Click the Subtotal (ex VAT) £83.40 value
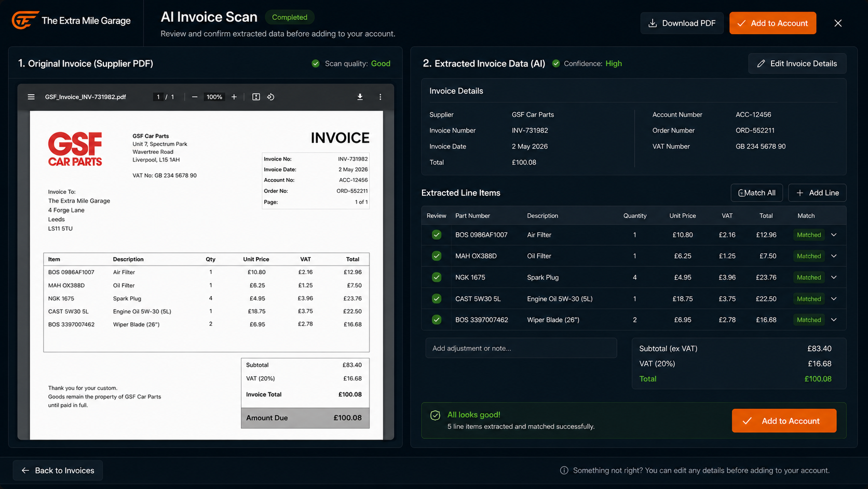868x489 pixels. click(x=819, y=349)
